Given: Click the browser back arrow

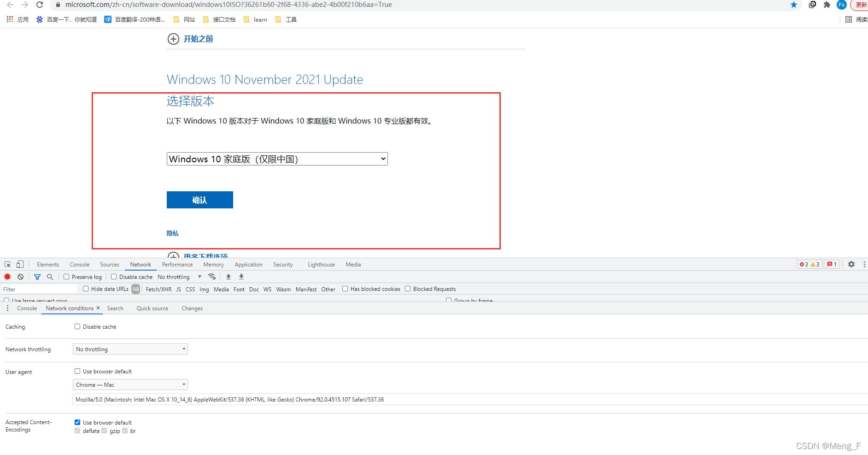Looking at the screenshot, I should click(x=10, y=5).
